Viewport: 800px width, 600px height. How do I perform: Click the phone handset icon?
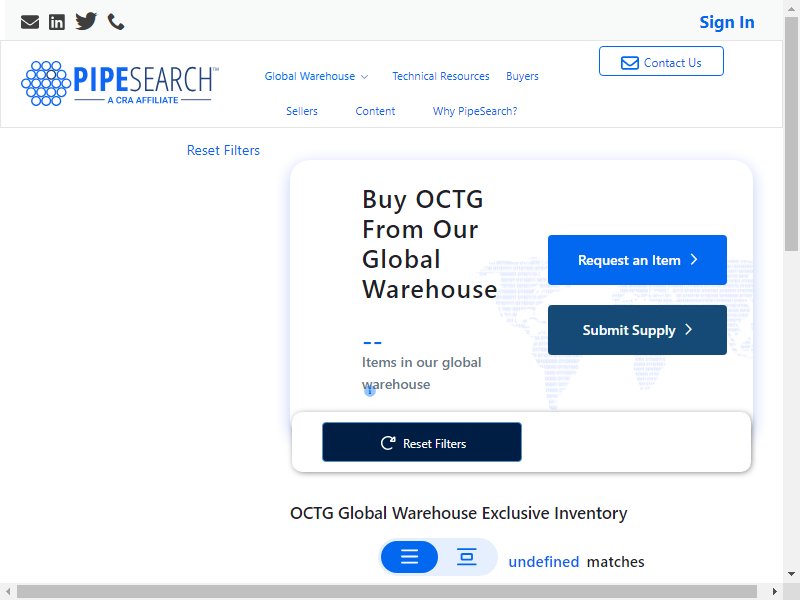click(x=116, y=22)
